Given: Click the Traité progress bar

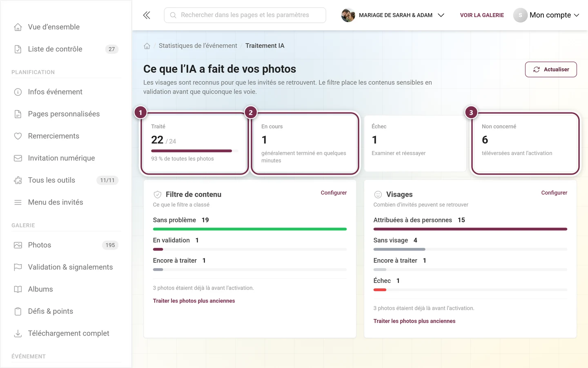Looking at the screenshot, I should tap(194, 151).
